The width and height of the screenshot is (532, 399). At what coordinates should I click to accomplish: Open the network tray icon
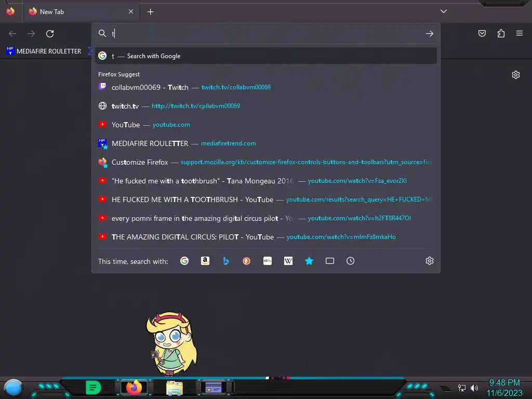pyautogui.click(x=462, y=388)
